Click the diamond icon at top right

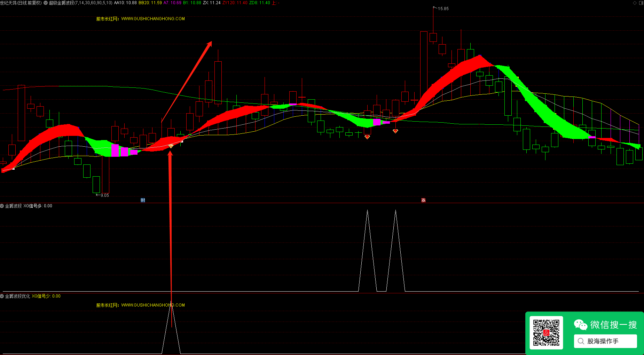635,3
